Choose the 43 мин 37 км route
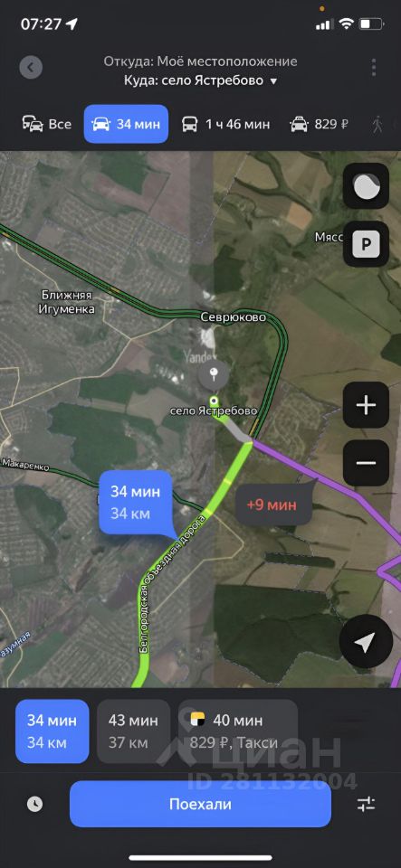Image resolution: width=401 pixels, height=868 pixels. [133, 731]
